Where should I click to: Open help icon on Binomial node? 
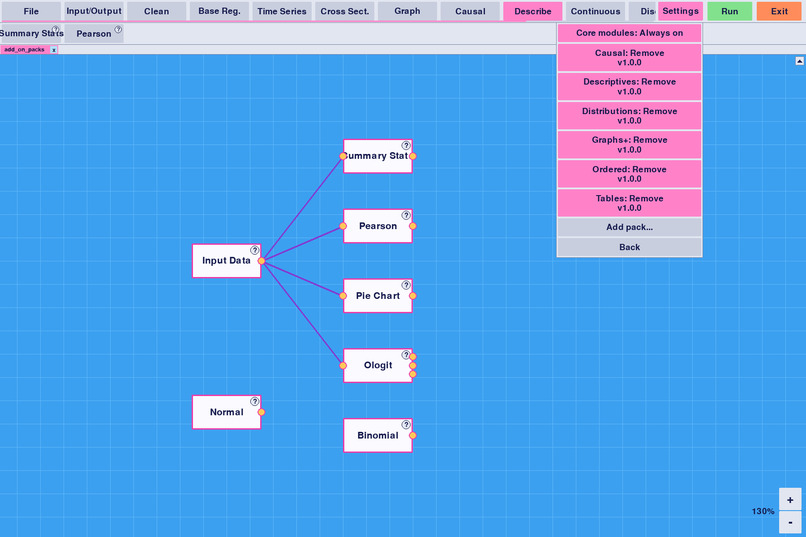(406, 424)
